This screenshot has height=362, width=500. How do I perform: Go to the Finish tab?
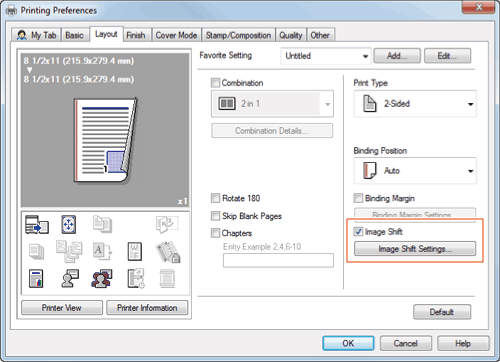point(136,35)
